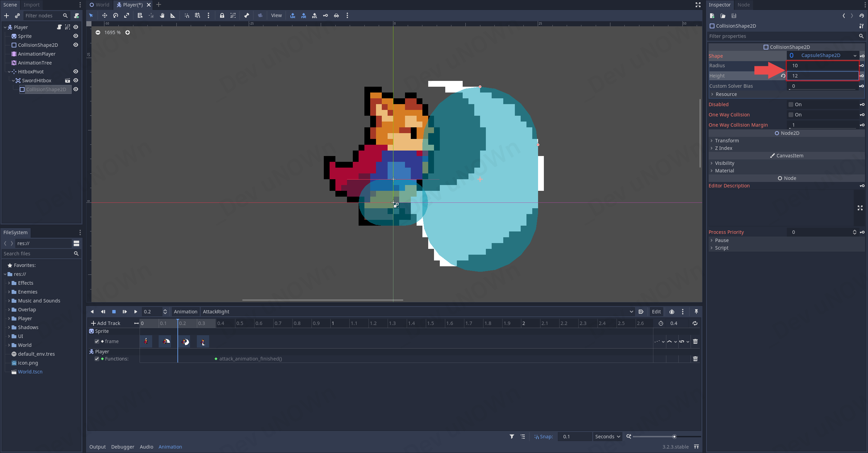This screenshot has height=453, width=868.
Task: Uncheck the frame track enabled checkbox
Action: [97, 341]
